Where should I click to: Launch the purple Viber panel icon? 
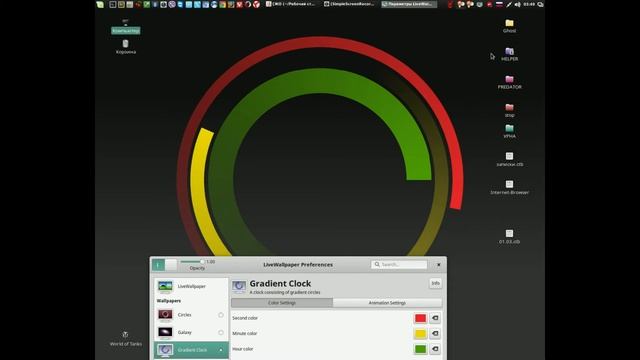point(172,4)
